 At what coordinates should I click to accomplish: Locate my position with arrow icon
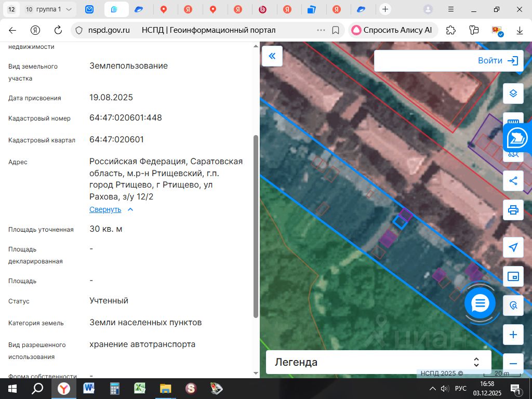coord(513,247)
